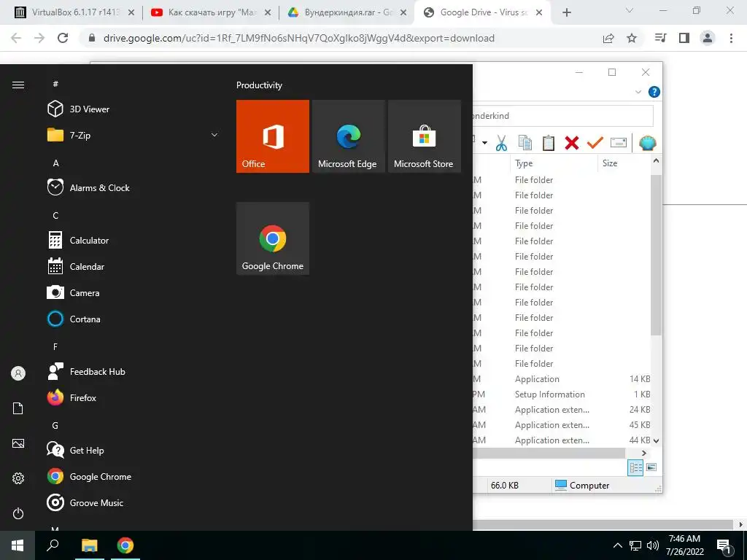Launch Alarms & Clock app
The image size is (747, 560).
pos(88,187)
